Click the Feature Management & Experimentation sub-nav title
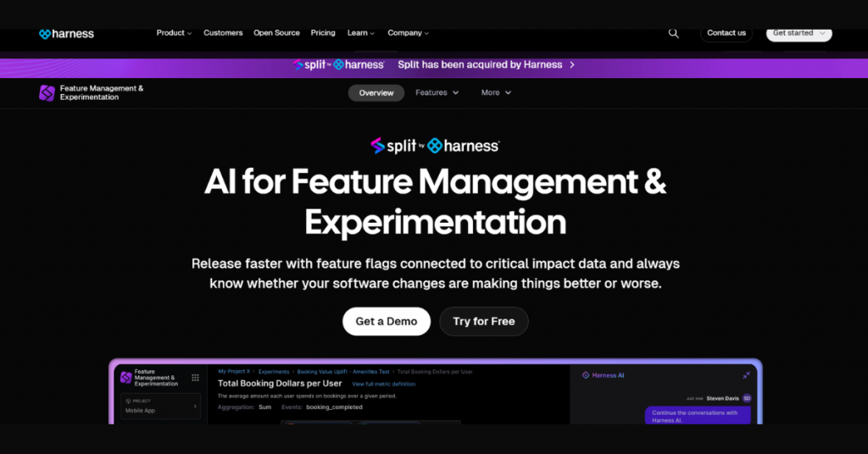868x454 pixels. 102,92
